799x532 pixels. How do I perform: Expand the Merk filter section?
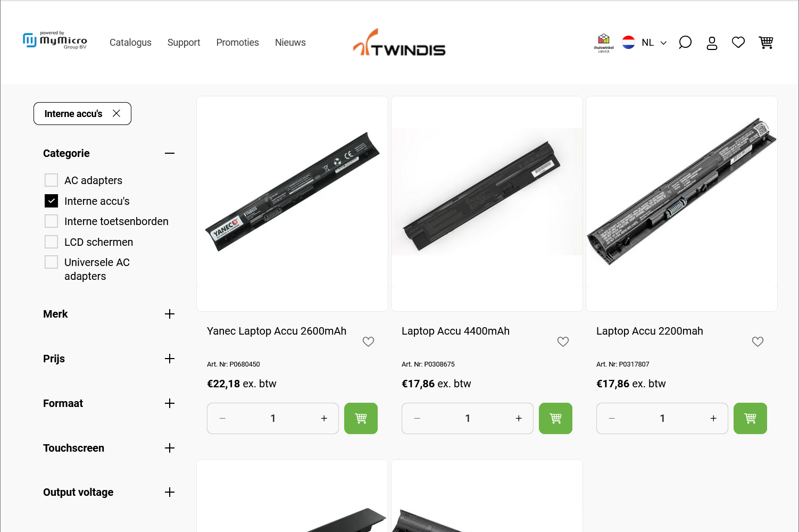point(170,314)
